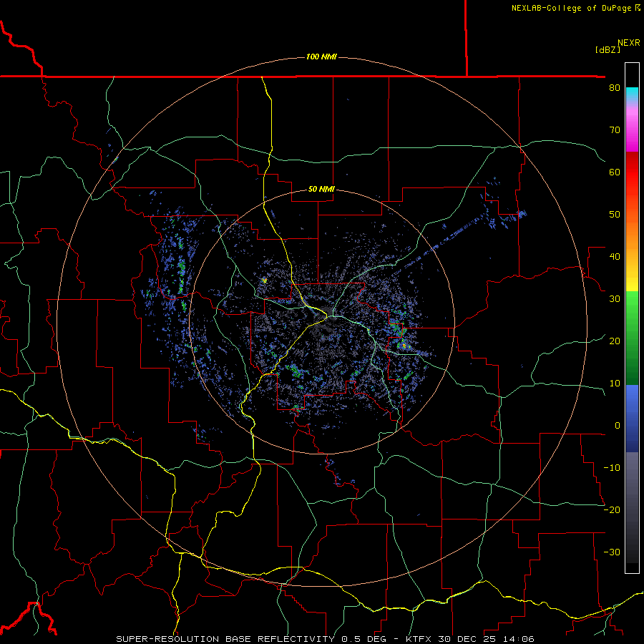Pick the green segment of the color bar
The width and height of the screenshot is (644, 644).
pyautogui.click(x=632, y=338)
